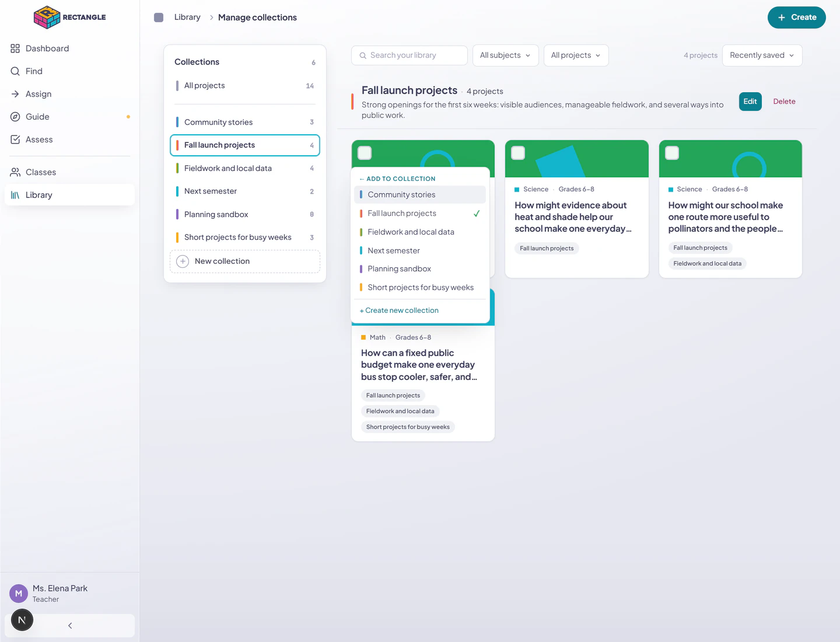Viewport: 840px width, 642px height.
Task: Open Dashboard via its grid icon
Action: pyautogui.click(x=15, y=48)
